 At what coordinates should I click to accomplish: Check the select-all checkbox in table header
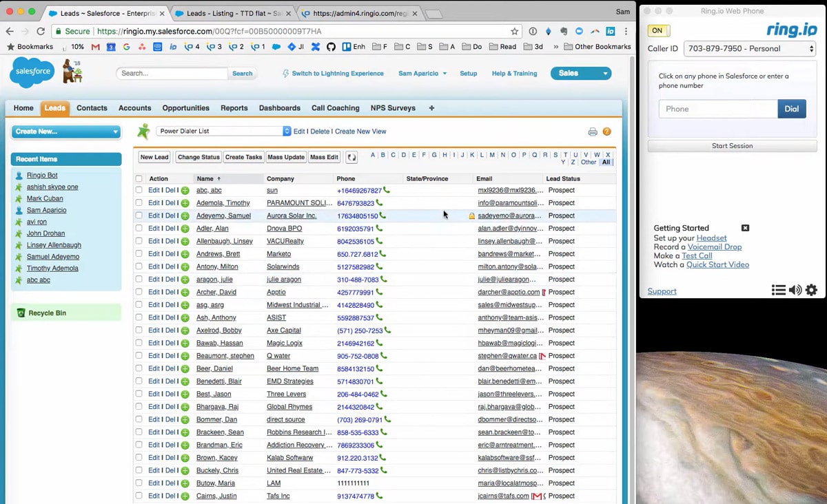tap(139, 178)
